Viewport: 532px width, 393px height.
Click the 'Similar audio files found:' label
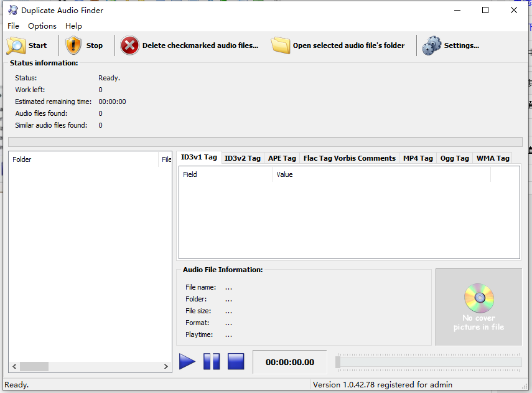pyautogui.click(x=51, y=125)
